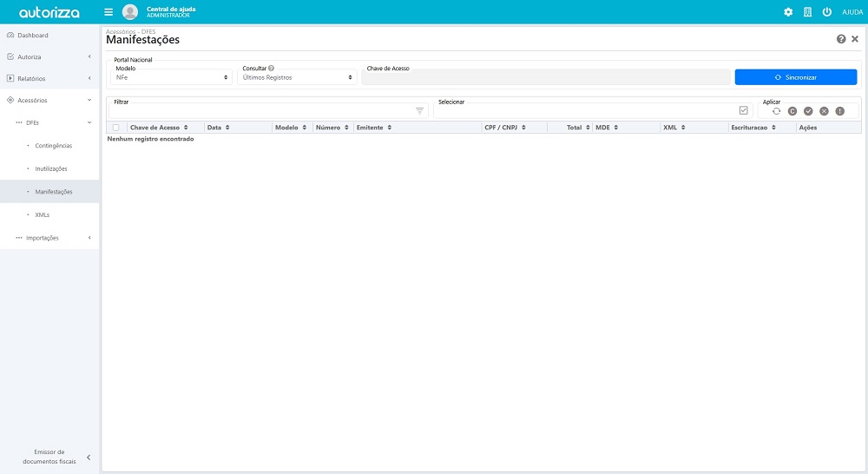Viewport: 868px width, 474px height.
Task: Click the AJUDA link in top bar
Action: click(x=852, y=12)
